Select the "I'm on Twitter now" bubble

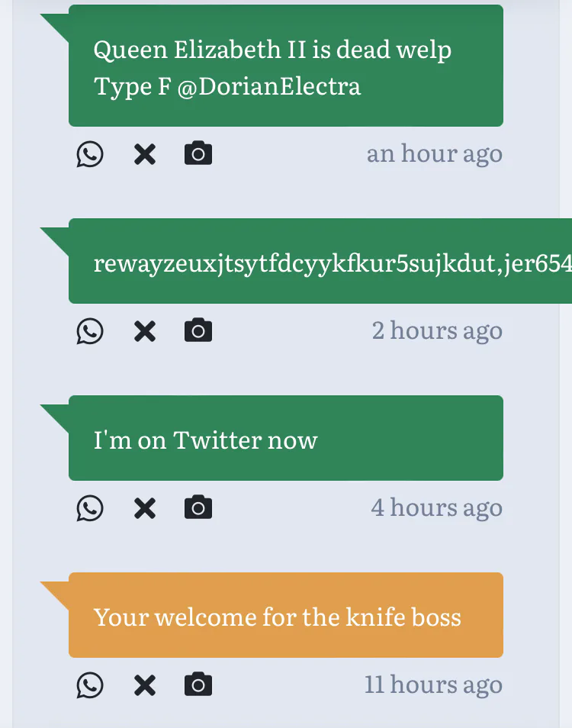click(285, 439)
